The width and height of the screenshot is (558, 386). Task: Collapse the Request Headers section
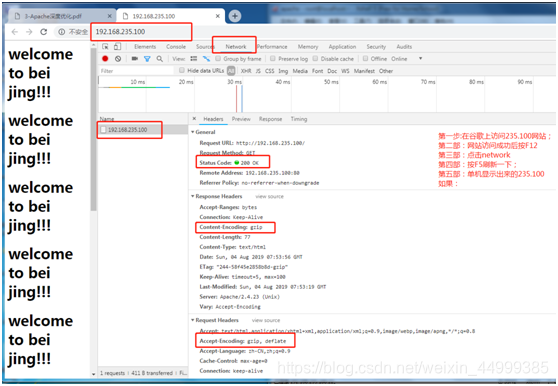click(x=193, y=320)
